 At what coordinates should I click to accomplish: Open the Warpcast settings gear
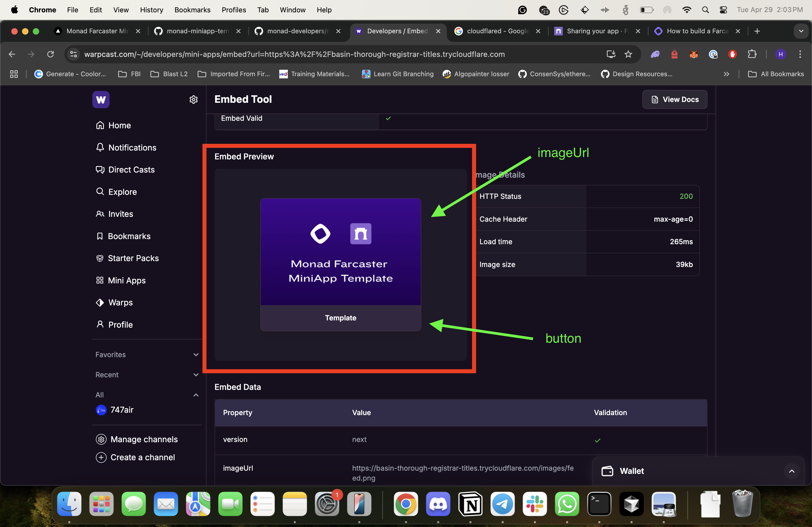click(193, 100)
